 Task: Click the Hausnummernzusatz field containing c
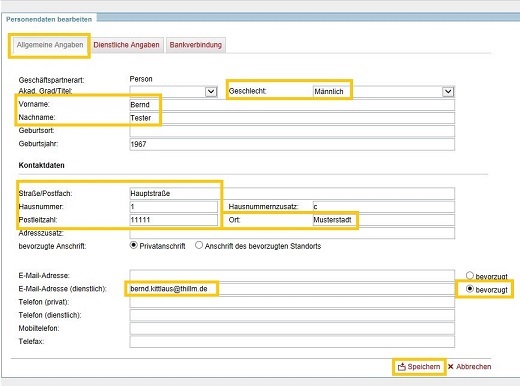pos(384,207)
